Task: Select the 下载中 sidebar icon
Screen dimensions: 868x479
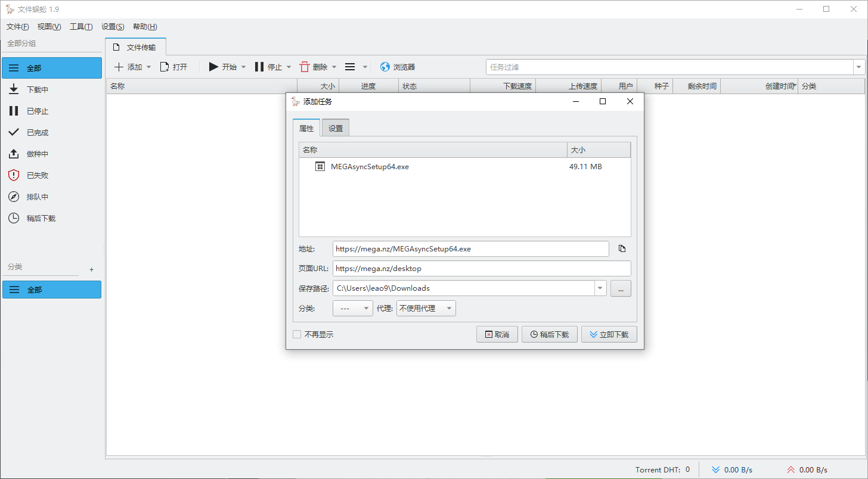Action: tap(14, 89)
